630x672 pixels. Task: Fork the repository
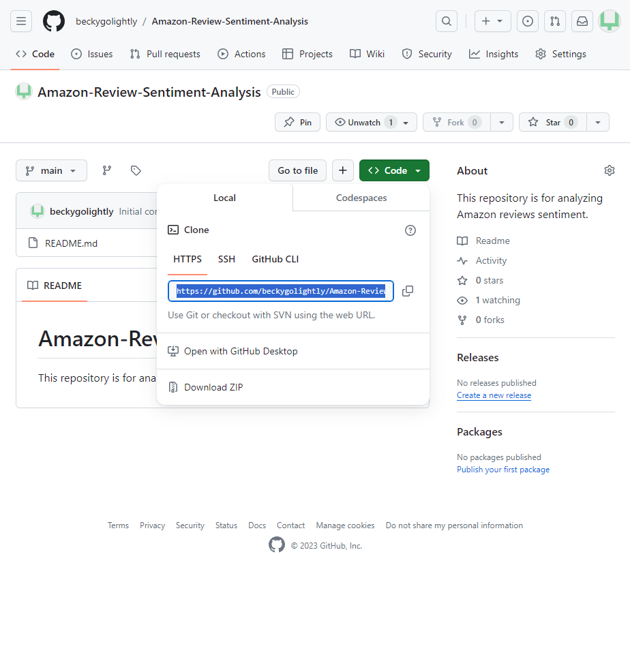tap(457, 123)
